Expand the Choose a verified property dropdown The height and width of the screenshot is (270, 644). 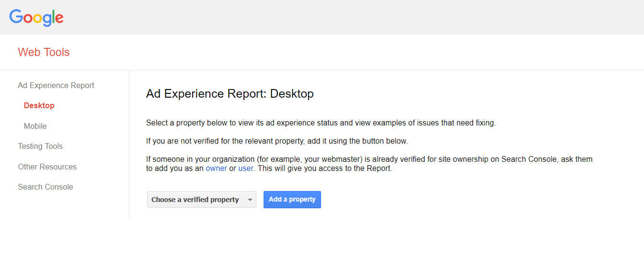click(x=202, y=200)
